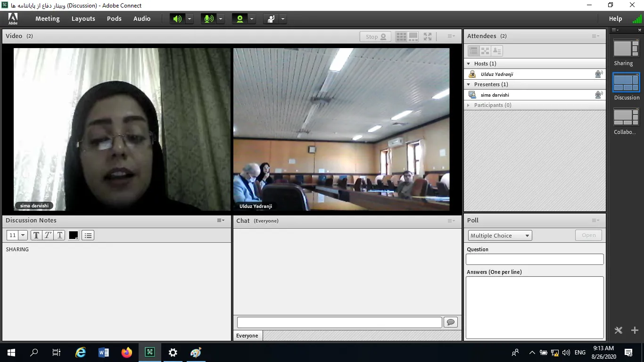Open the Attendees pod options menu

[x=596, y=36]
